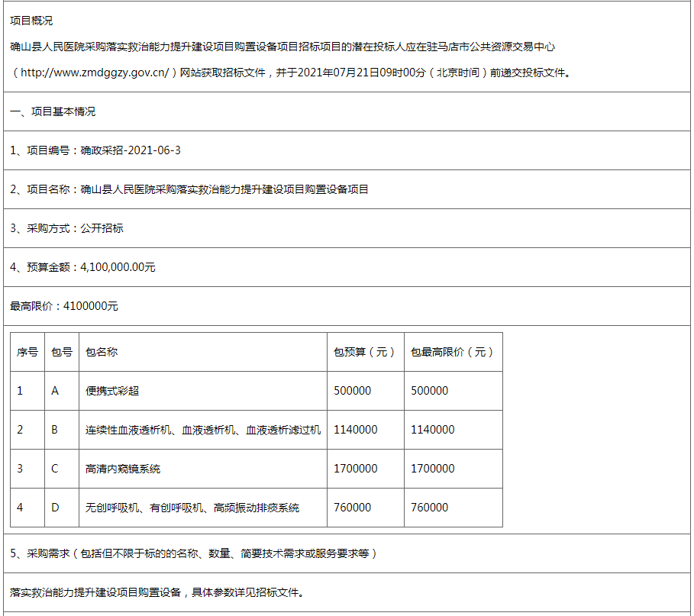Click the 预算金额 4,100,000.00元 line
Viewport: 694px width, 616px height.
click(x=82, y=267)
